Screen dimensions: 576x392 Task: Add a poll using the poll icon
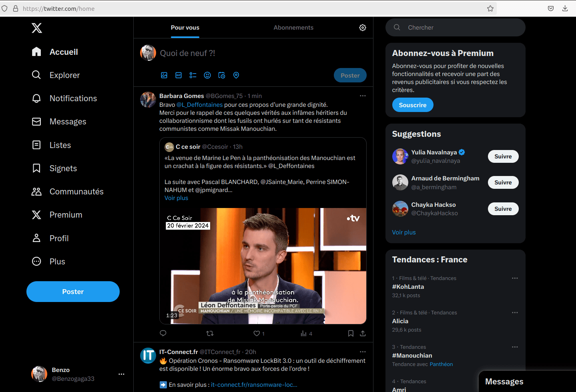tap(193, 75)
